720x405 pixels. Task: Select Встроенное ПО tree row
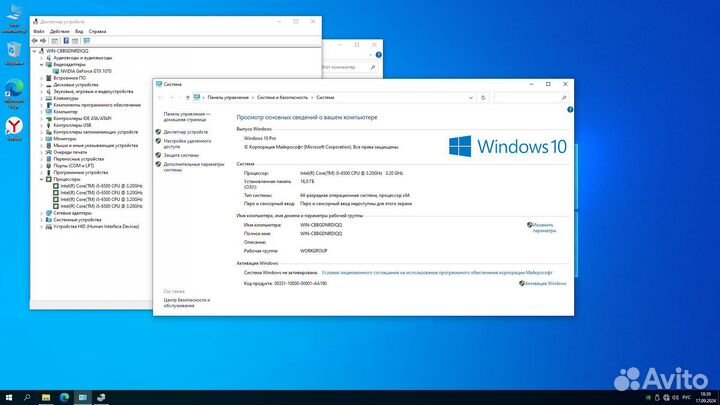click(69, 78)
